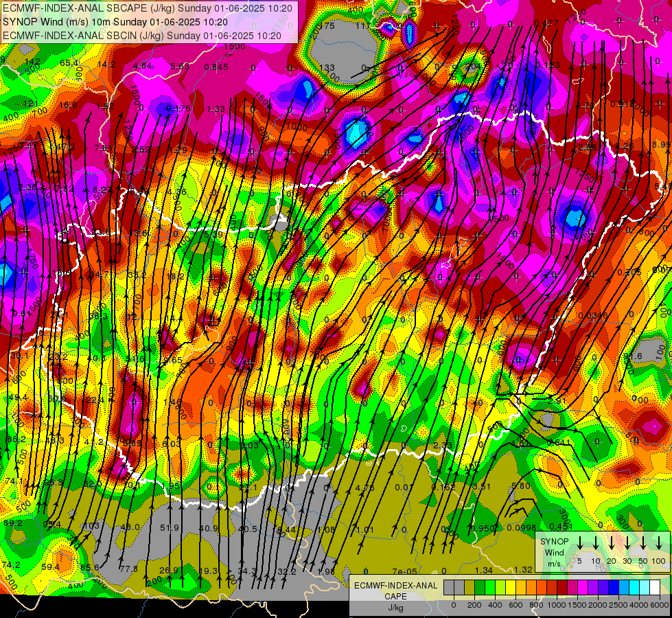Viewport: 672px width, 618px height.
Task: Select the olive swatch in the CAPE color scale
Action: pos(470,588)
